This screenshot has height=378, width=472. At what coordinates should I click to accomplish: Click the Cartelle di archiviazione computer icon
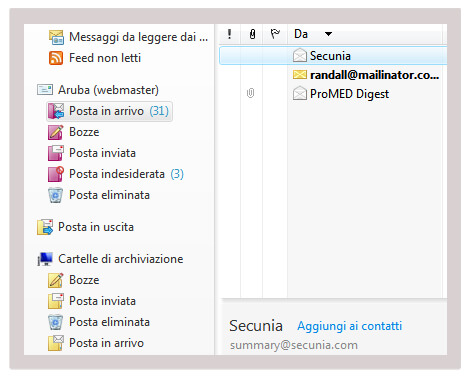click(x=45, y=259)
